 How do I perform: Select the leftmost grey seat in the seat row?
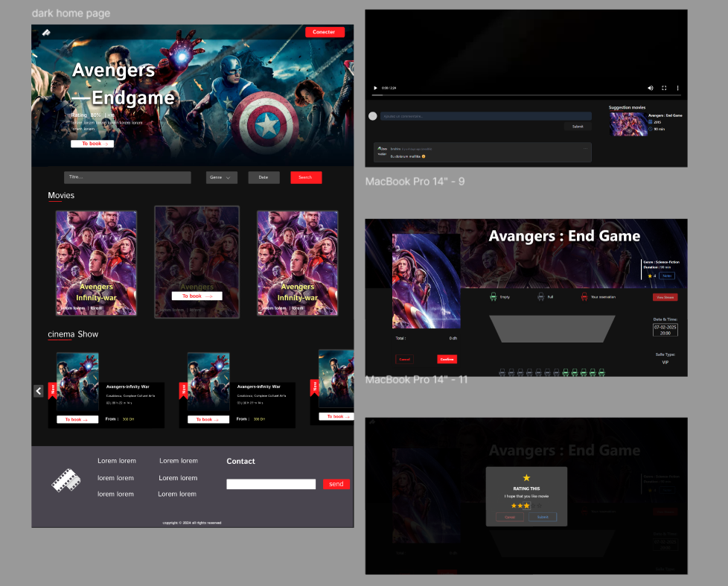502,372
